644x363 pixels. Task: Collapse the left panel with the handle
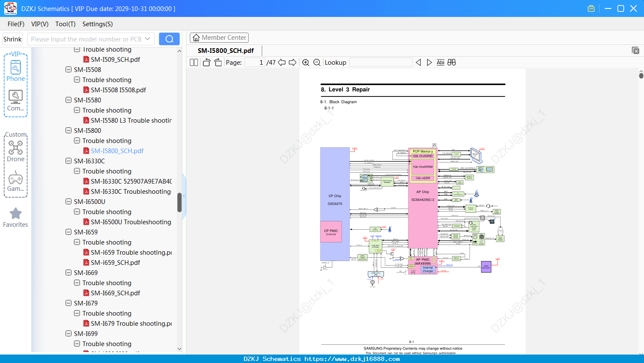(x=184, y=195)
